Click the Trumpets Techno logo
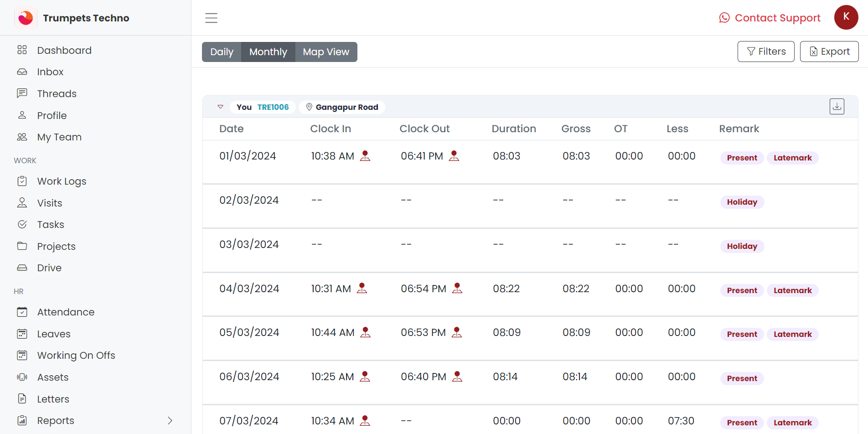 point(26,18)
